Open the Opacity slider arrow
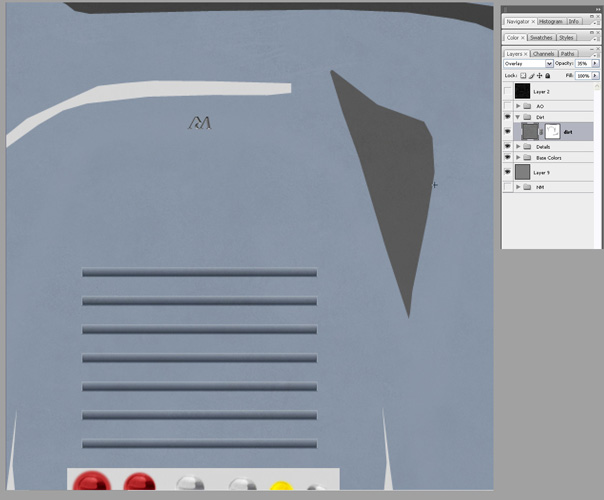Viewport: 604px width, 500px height. point(596,63)
